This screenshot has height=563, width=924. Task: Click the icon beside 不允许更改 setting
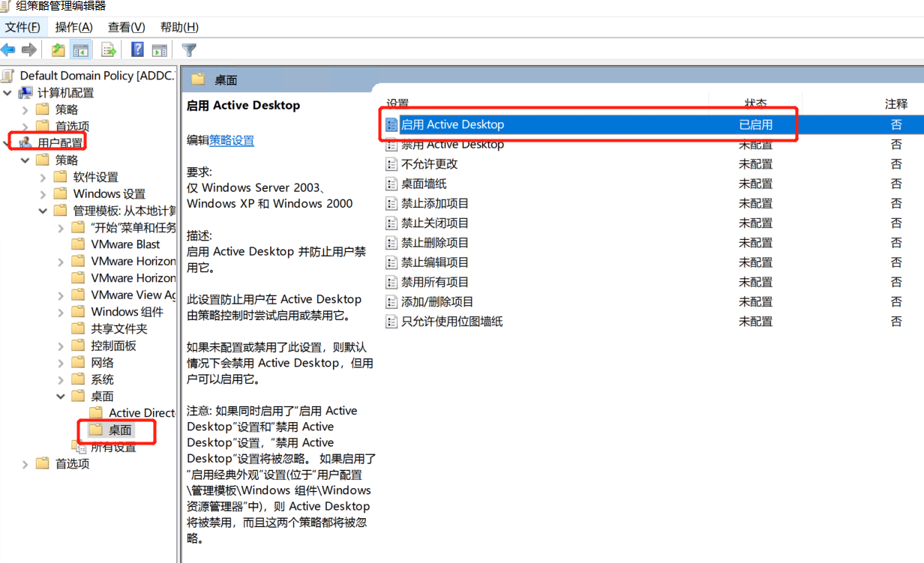(x=391, y=164)
